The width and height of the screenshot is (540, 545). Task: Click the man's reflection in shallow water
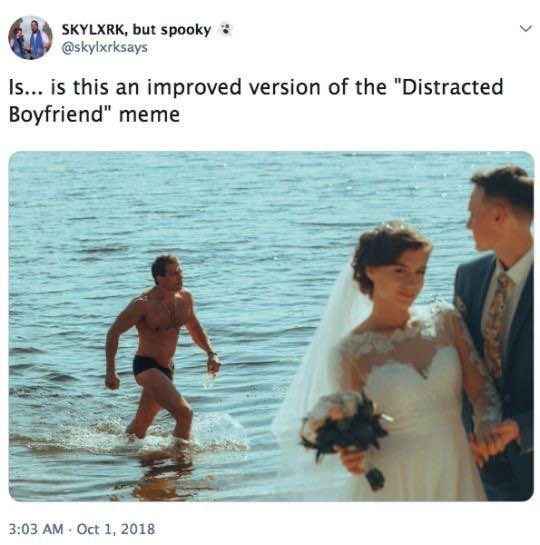point(163,474)
